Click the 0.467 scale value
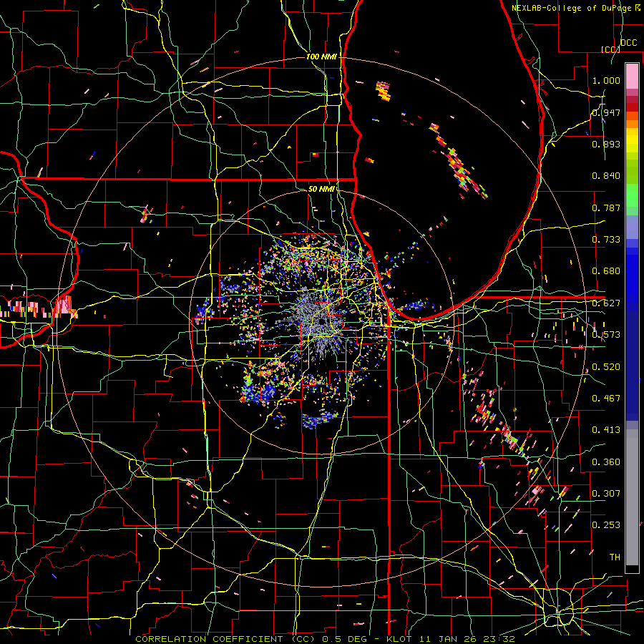The width and height of the screenshot is (644, 644). pos(606,399)
